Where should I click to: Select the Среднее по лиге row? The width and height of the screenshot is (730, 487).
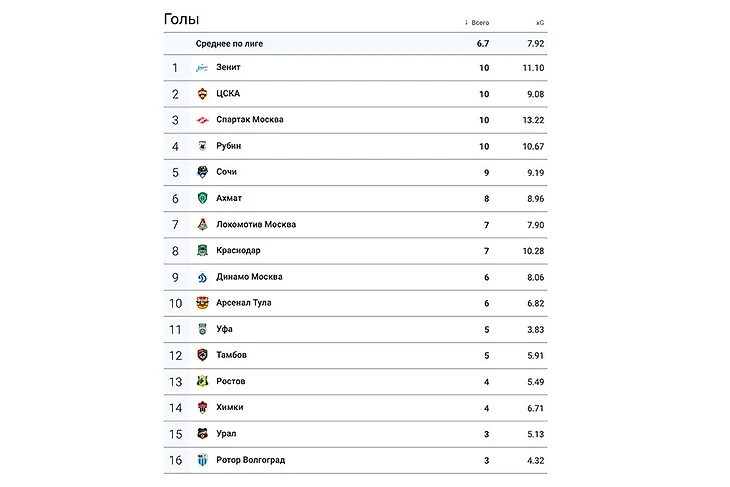pyautogui.click(x=229, y=44)
